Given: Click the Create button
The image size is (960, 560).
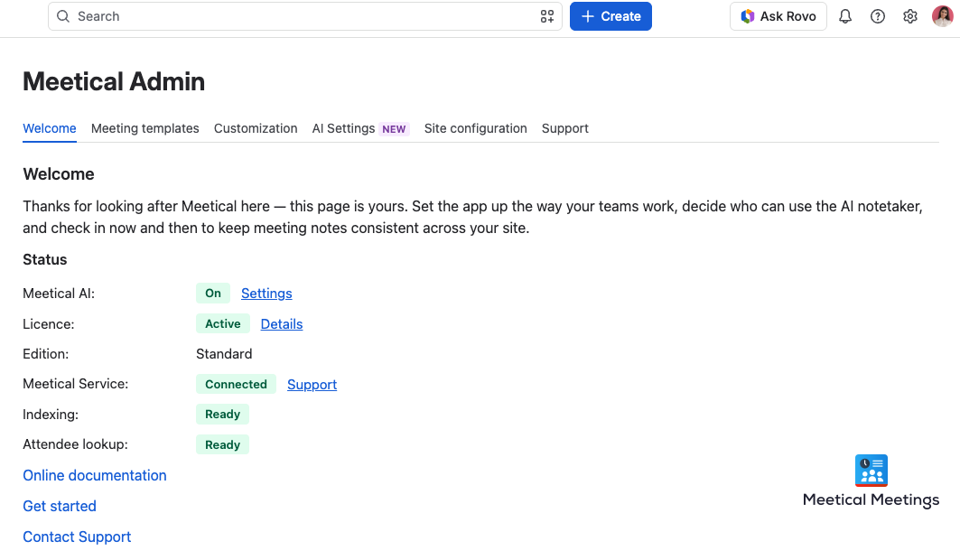Looking at the screenshot, I should point(610,16).
